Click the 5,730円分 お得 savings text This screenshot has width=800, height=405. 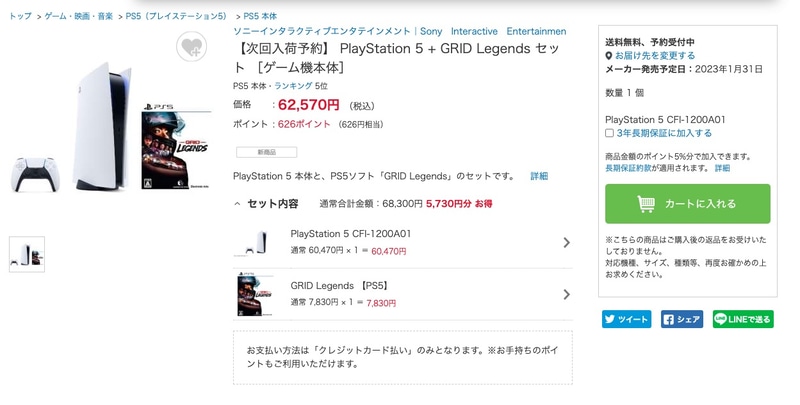coord(459,204)
